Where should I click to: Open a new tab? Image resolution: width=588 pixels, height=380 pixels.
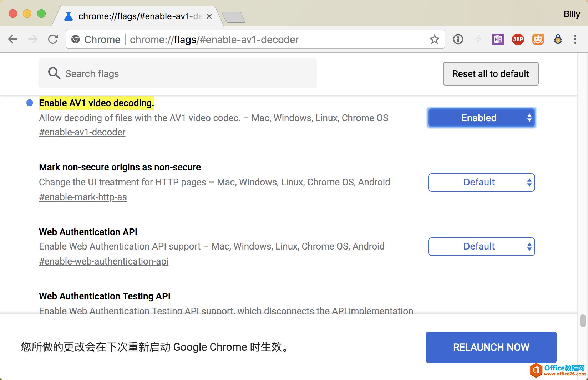pos(233,17)
